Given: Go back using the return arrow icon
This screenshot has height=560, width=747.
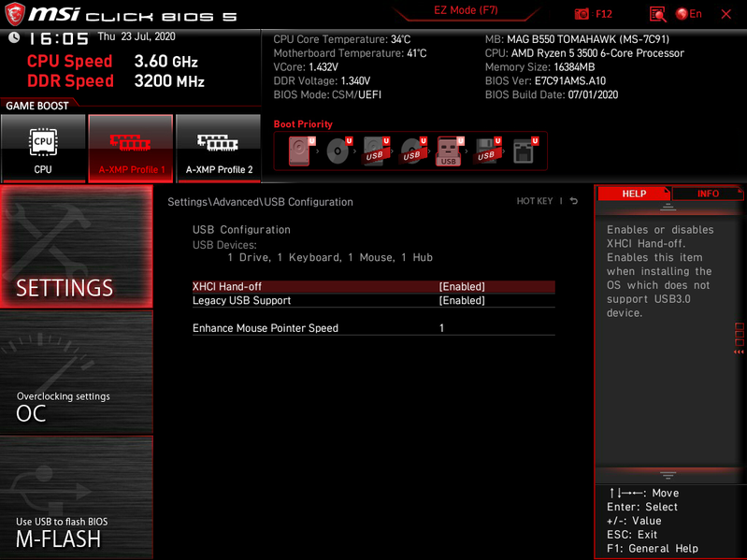Looking at the screenshot, I should pyautogui.click(x=574, y=201).
